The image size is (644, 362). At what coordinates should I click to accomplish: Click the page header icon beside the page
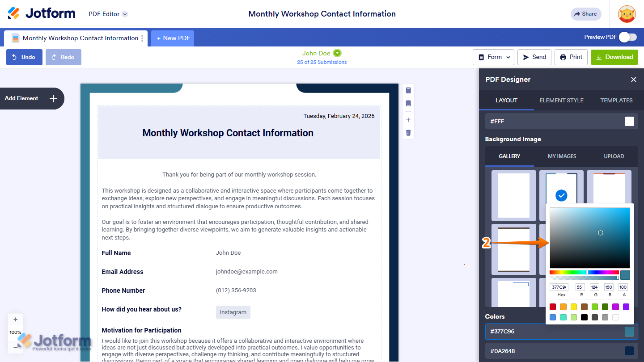[x=408, y=91]
